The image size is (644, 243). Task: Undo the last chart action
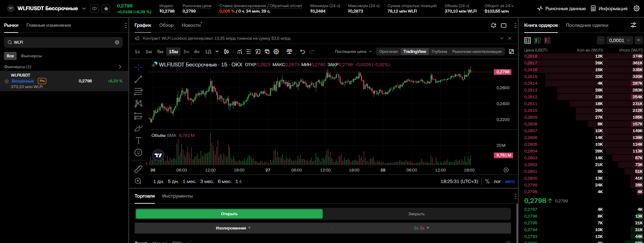click(302, 52)
